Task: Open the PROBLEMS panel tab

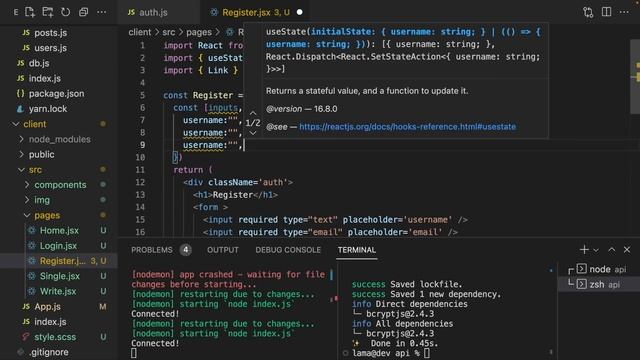Action: [x=152, y=250]
